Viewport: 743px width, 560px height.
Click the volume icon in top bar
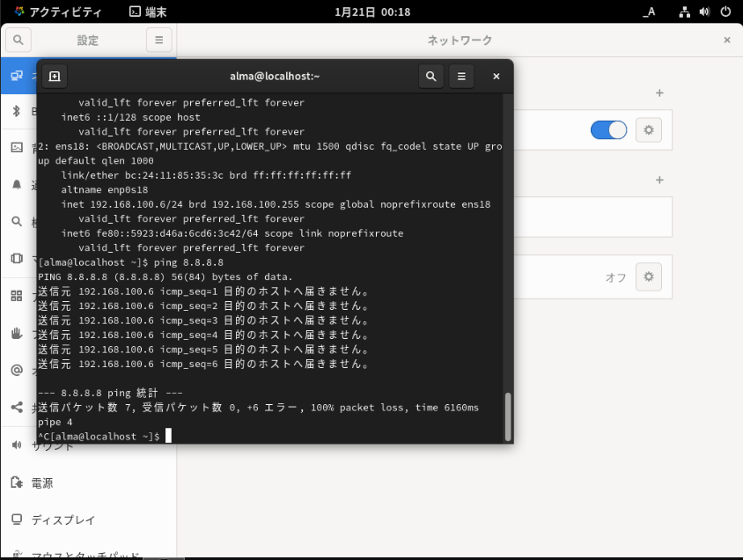(x=704, y=11)
